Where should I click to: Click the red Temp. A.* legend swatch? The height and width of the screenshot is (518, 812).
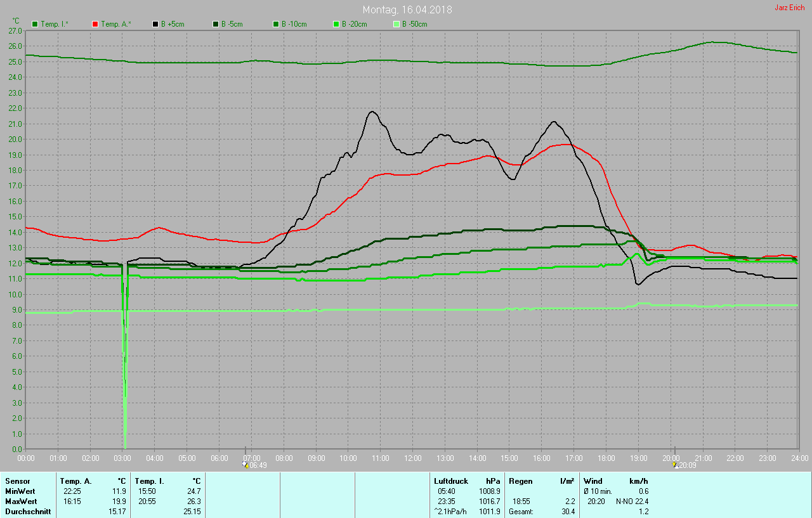click(95, 24)
